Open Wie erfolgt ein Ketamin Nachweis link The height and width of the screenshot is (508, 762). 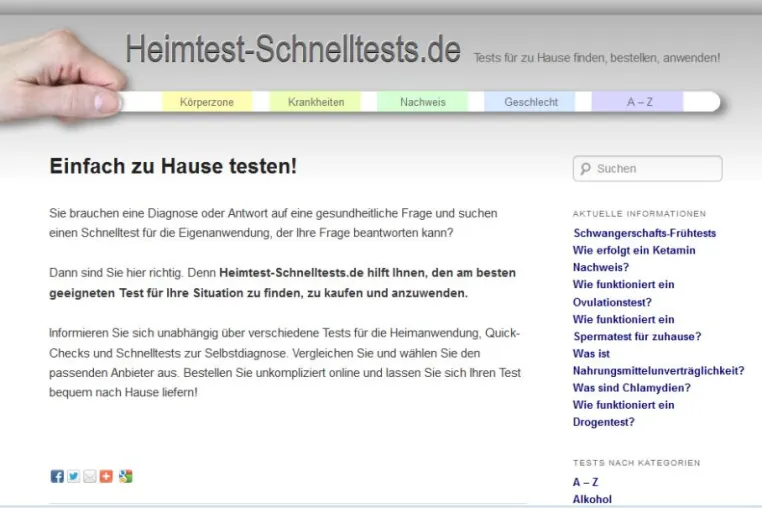634,259
